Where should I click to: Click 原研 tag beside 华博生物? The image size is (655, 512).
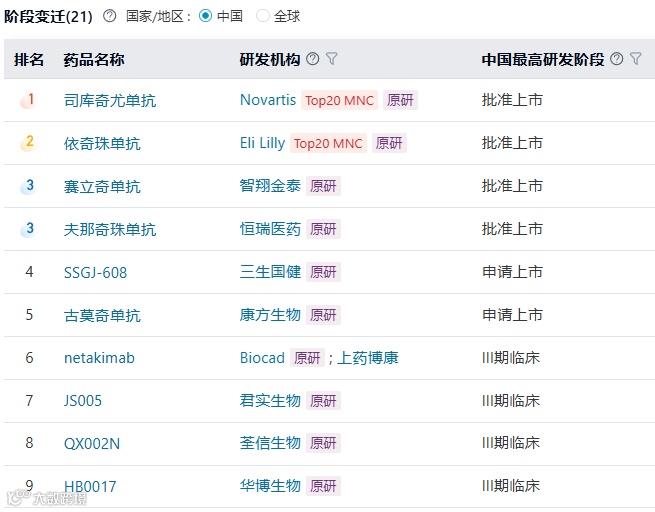pos(323,487)
